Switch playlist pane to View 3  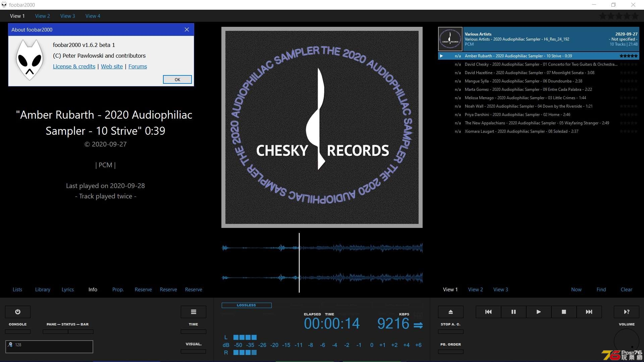click(x=500, y=289)
